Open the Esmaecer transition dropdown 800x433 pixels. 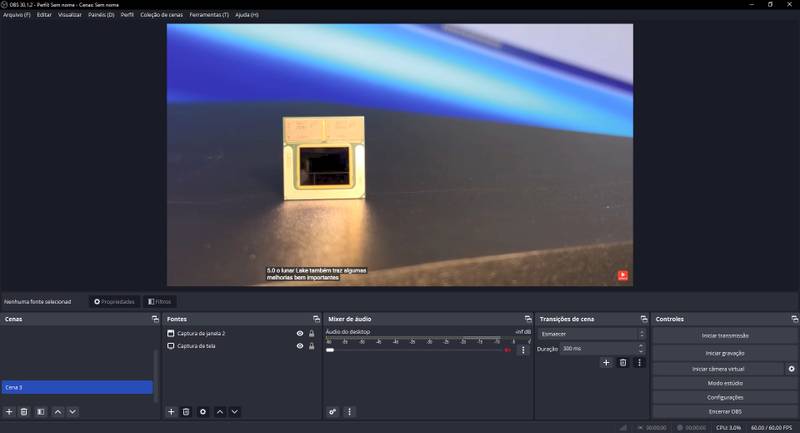point(592,334)
